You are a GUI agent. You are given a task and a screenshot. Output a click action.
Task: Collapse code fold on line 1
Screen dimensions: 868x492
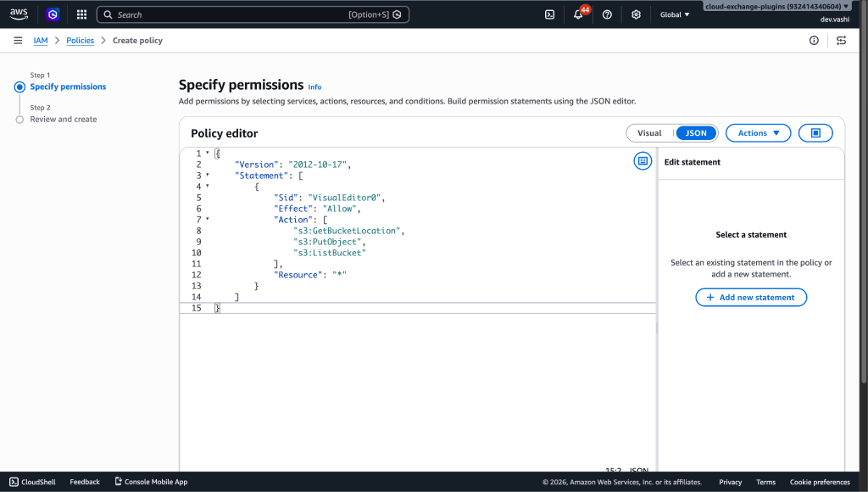[208, 153]
